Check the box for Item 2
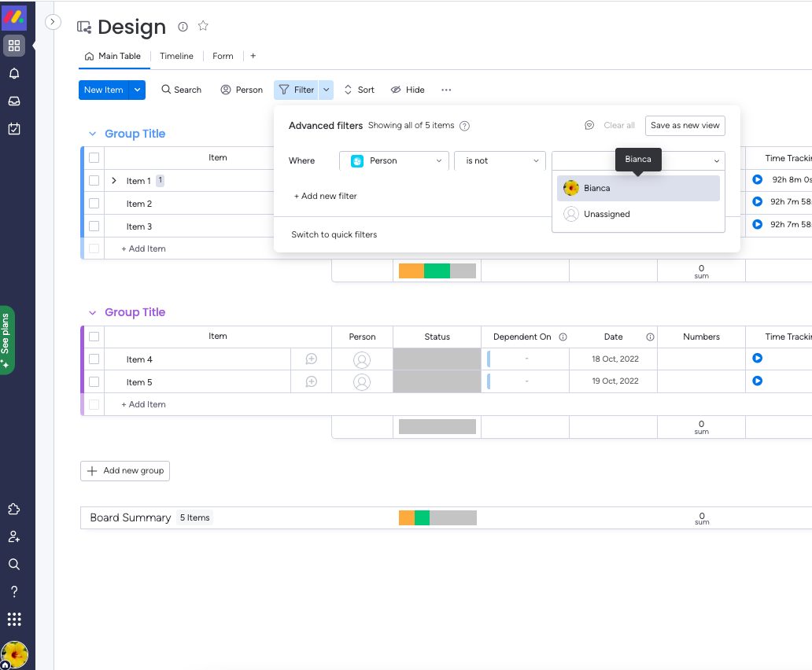Viewport: 812px width, 670px height. pos(94,204)
